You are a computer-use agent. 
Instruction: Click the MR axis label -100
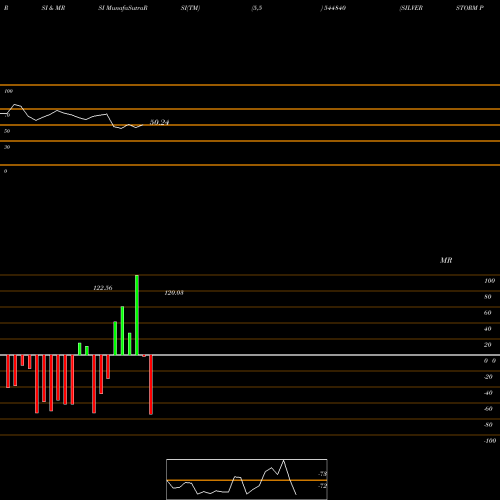pos(490,441)
